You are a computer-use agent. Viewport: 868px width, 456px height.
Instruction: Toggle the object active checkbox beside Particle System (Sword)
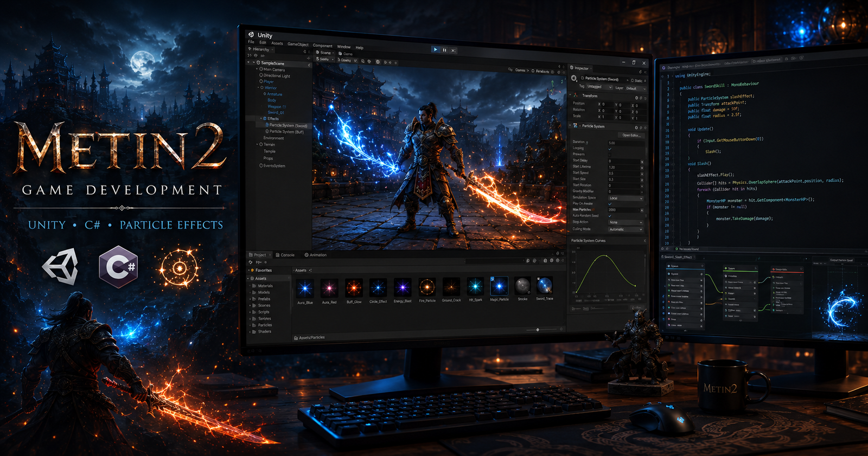point(582,78)
